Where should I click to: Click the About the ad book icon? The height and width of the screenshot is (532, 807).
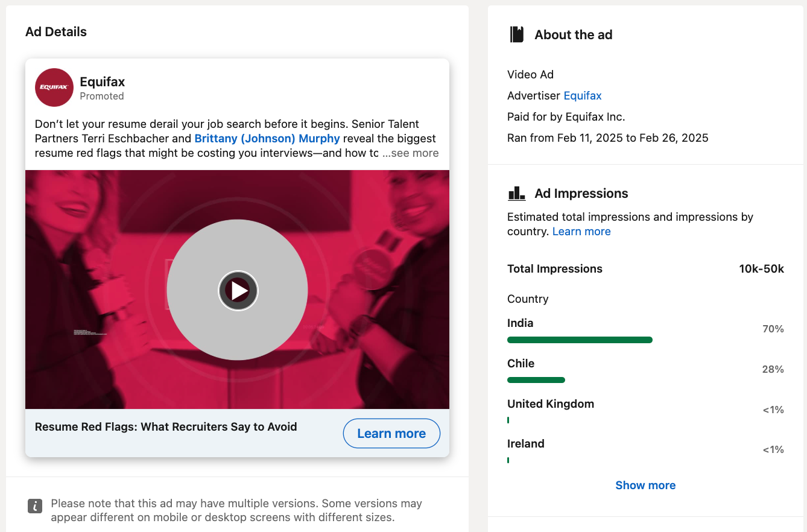pyautogui.click(x=516, y=35)
